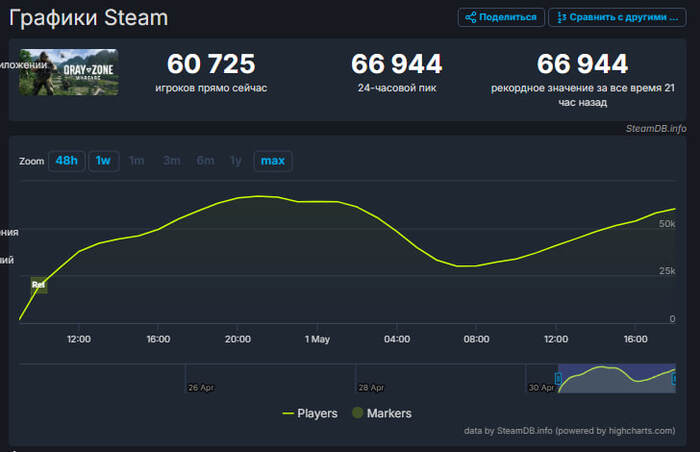The height and width of the screenshot is (452, 700).
Task: Click the 04:00 axis label
Action: tap(397, 339)
